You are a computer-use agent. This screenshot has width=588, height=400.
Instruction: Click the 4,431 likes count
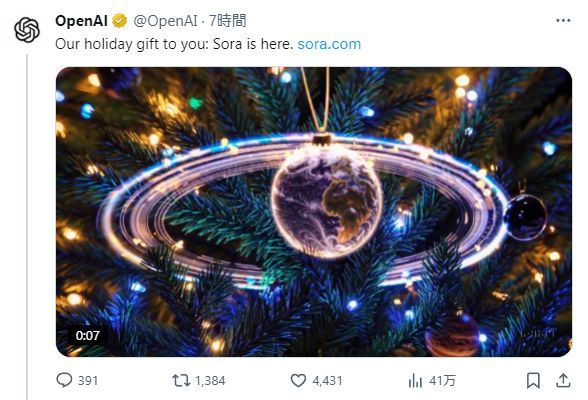pyautogui.click(x=327, y=381)
